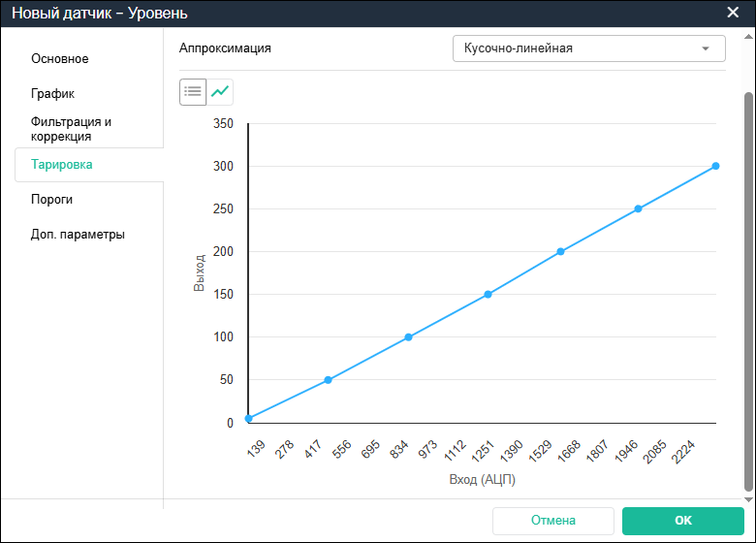
Task: Select the Тарировка tab
Action: tap(62, 165)
